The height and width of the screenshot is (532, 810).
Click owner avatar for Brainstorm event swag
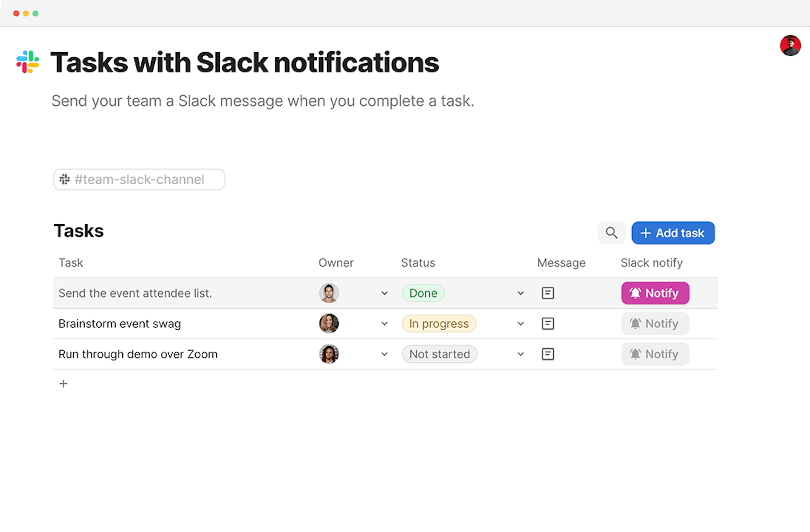click(329, 323)
